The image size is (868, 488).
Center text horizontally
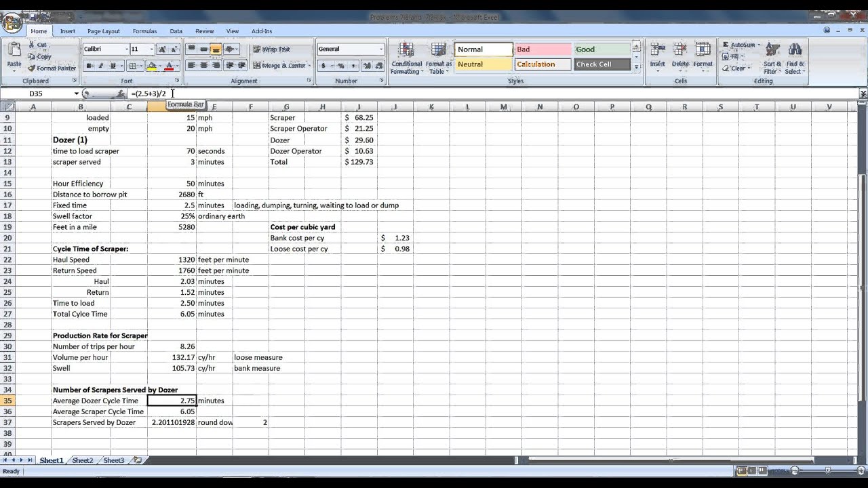coord(203,66)
